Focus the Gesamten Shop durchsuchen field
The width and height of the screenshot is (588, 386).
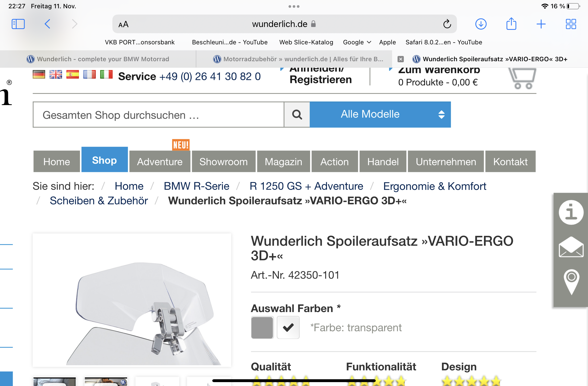pyautogui.click(x=158, y=115)
